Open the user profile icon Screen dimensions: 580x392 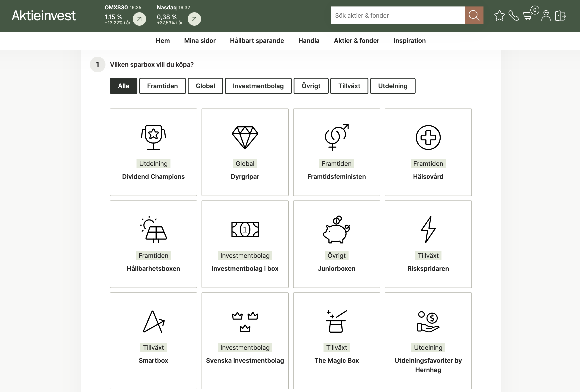pos(546,15)
